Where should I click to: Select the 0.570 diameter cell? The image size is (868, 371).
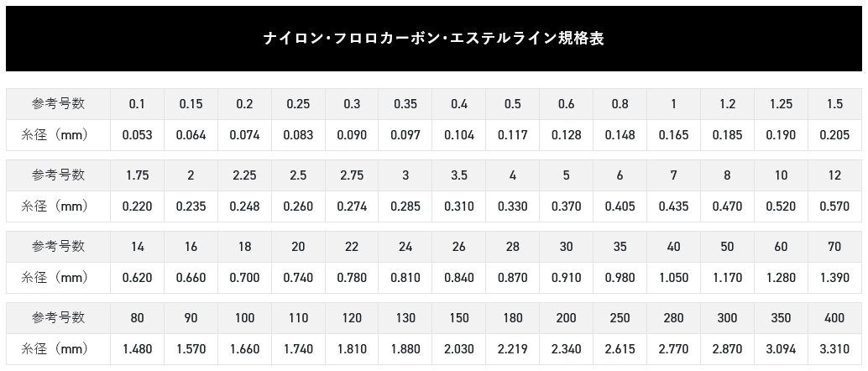click(834, 206)
